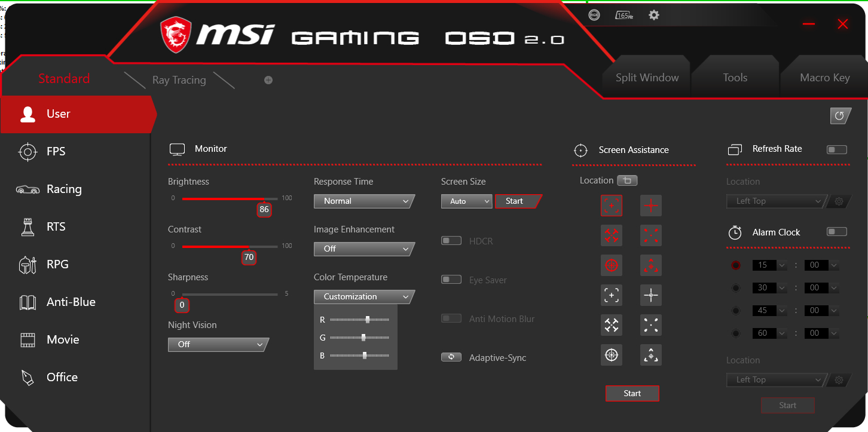The image size is (868, 432).
Task: Open Color Temperature Customization dropdown
Action: 364,297
